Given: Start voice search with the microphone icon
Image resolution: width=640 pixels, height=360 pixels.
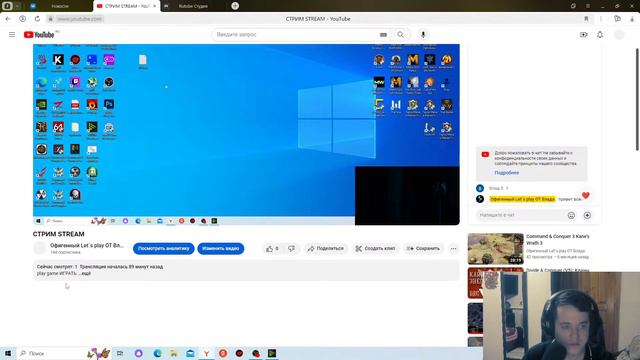Looking at the screenshot, I should 423,35.
